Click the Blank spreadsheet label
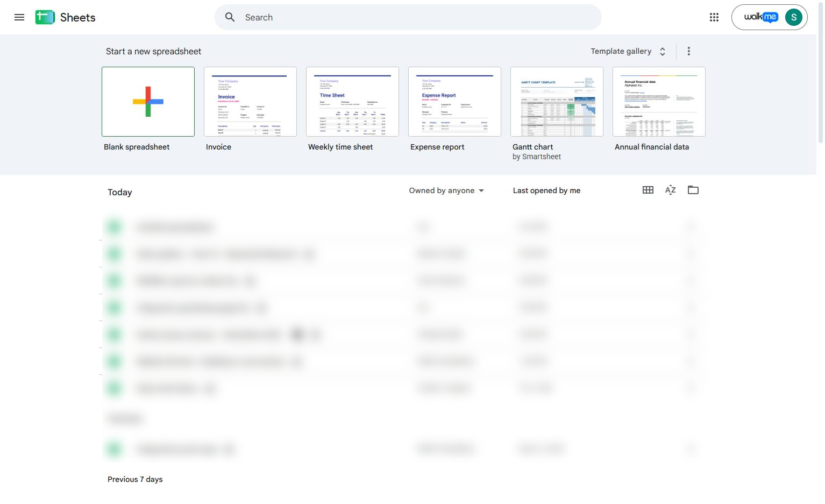 (x=137, y=147)
